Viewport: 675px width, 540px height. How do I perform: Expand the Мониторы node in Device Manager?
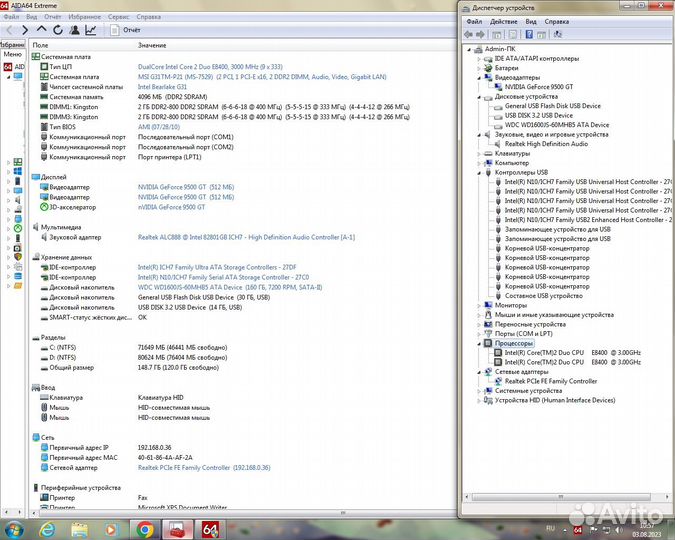[x=479, y=305]
